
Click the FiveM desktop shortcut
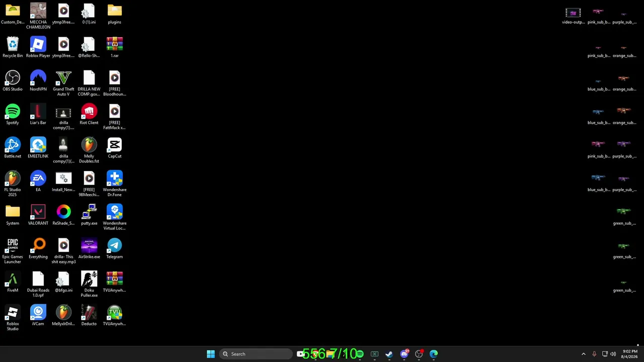click(x=13, y=282)
